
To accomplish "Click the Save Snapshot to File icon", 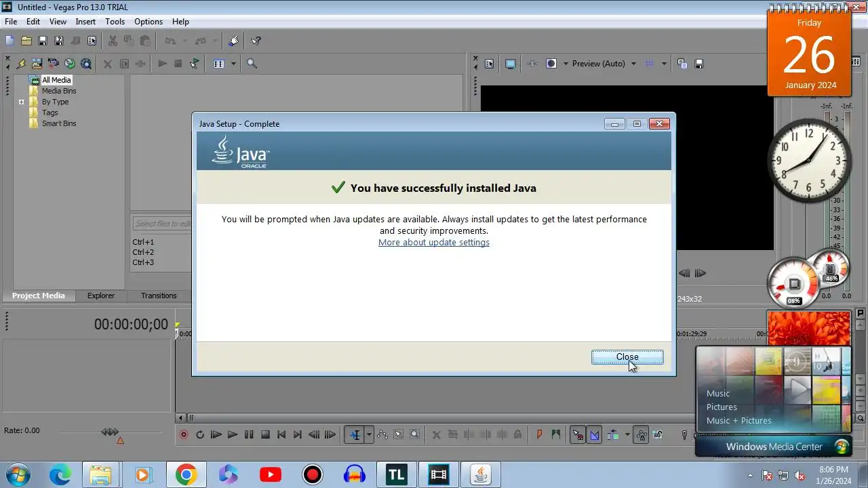I will 699,64.
